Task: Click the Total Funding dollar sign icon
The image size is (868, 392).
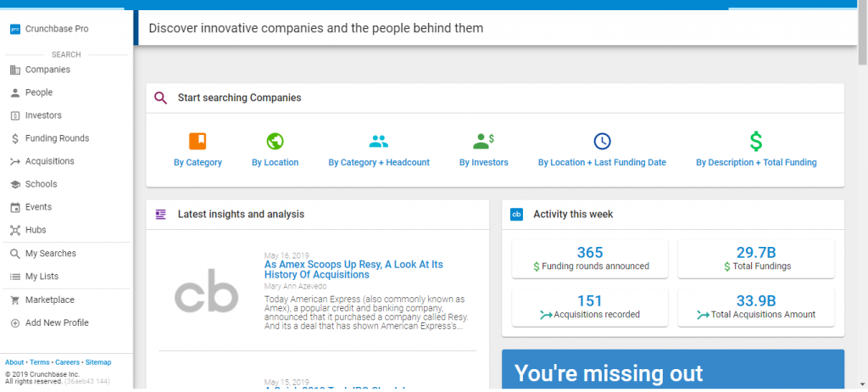Action: (756, 141)
